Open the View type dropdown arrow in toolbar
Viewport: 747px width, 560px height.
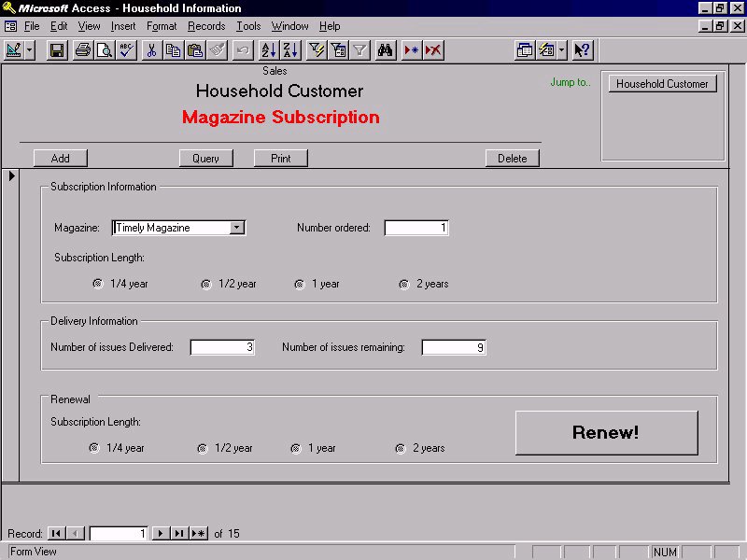coord(30,50)
